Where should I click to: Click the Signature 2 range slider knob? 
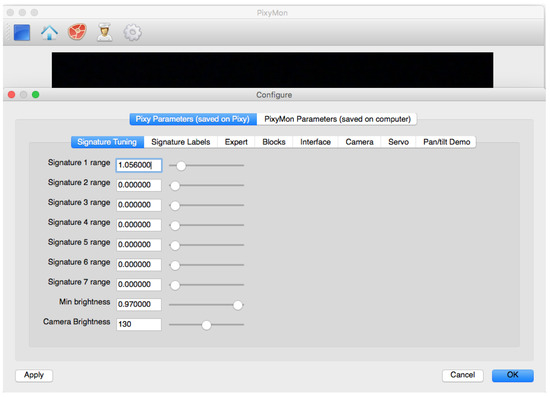click(175, 186)
